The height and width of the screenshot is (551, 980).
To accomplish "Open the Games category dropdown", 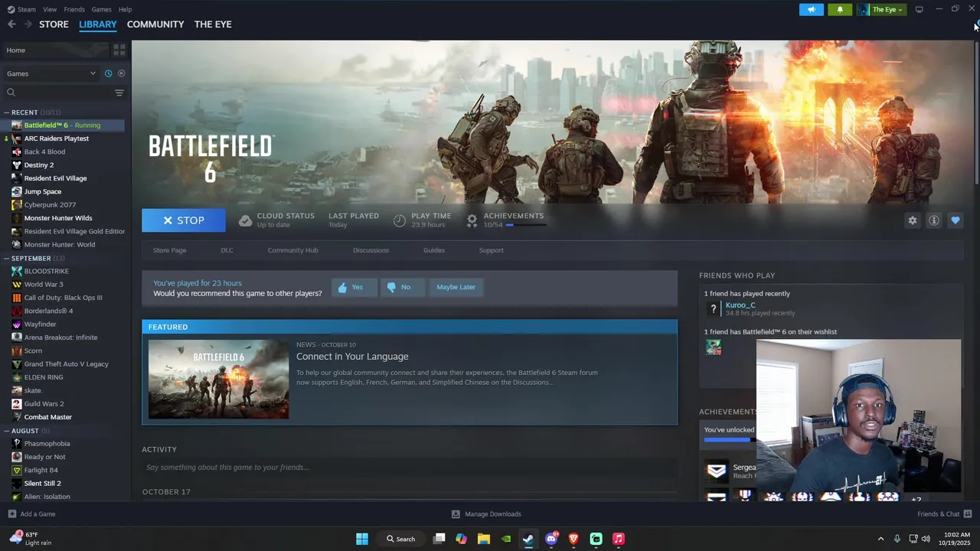I will [51, 73].
